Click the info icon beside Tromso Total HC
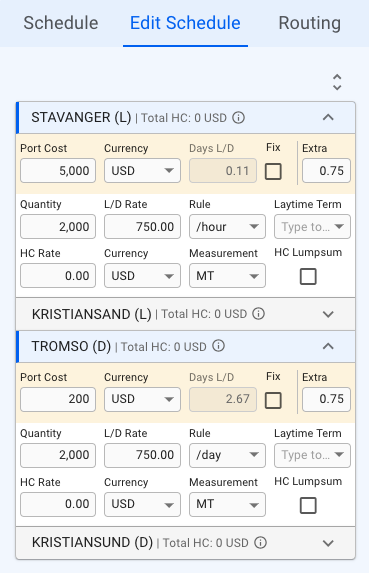The image size is (369, 573). [218, 346]
